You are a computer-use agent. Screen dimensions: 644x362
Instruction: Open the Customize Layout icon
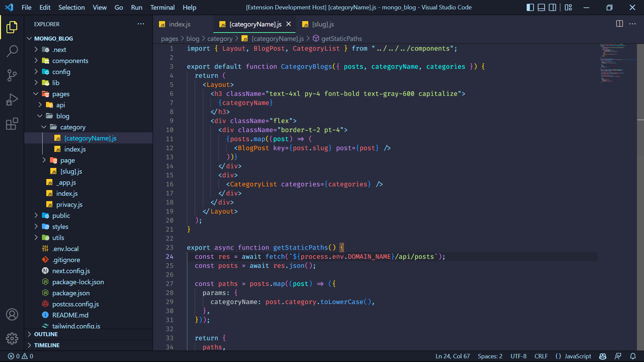click(x=568, y=7)
